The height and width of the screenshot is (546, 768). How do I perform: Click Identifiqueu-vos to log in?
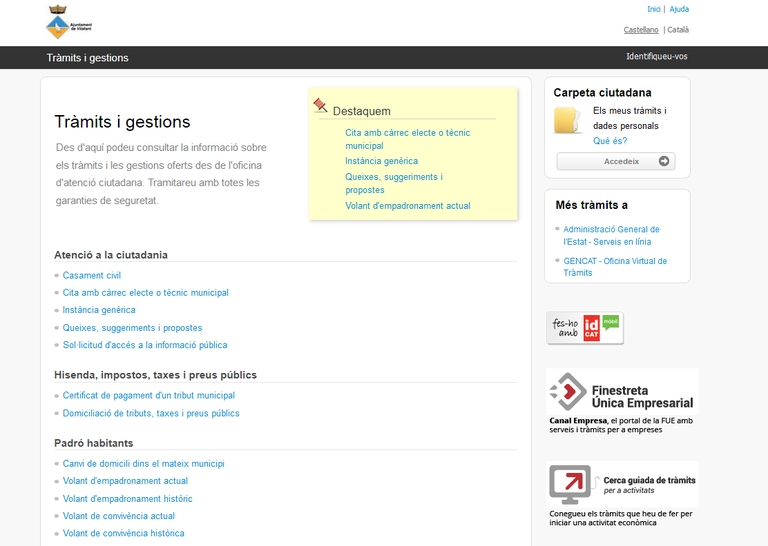[x=656, y=56]
